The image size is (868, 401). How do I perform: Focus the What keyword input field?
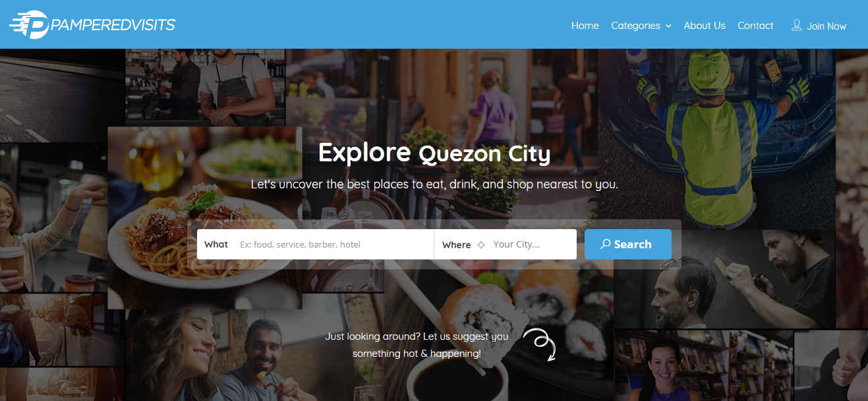pos(332,244)
